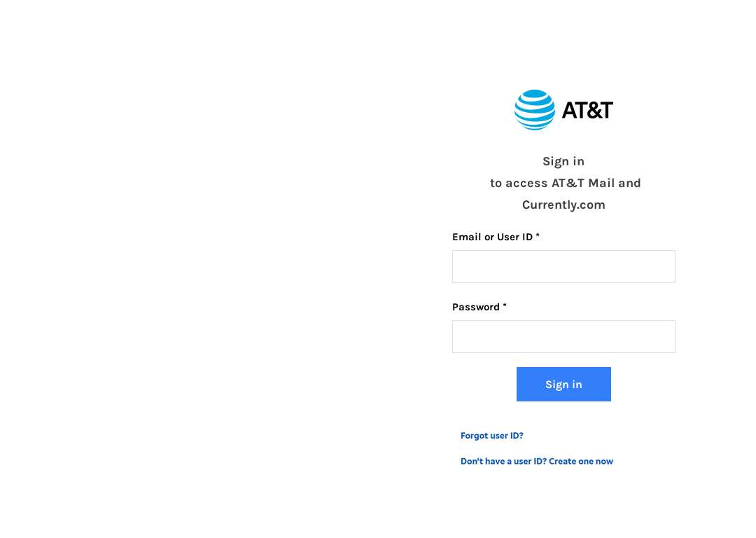756x538 pixels.
Task: Click the words 'User ID' in email label
Action: tap(515, 237)
